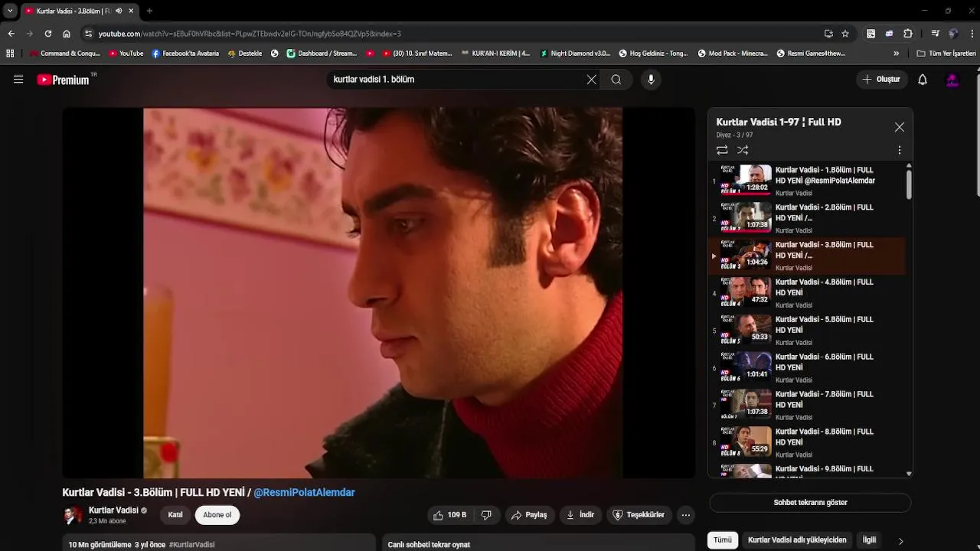Select the İlgili chip
Screen dimensions: 980x551
pyautogui.click(x=870, y=540)
